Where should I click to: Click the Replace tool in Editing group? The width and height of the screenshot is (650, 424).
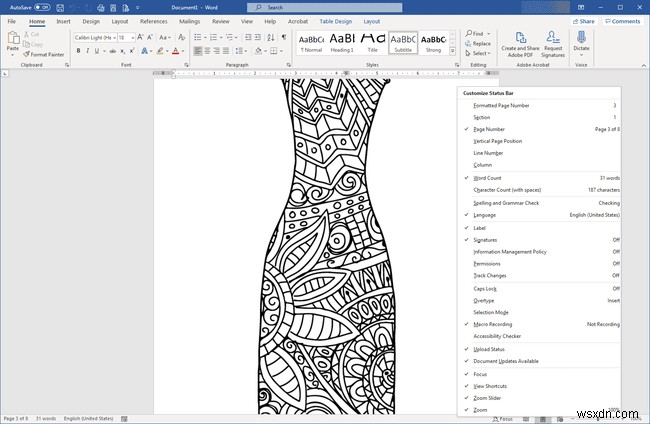pyautogui.click(x=480, y=43)
